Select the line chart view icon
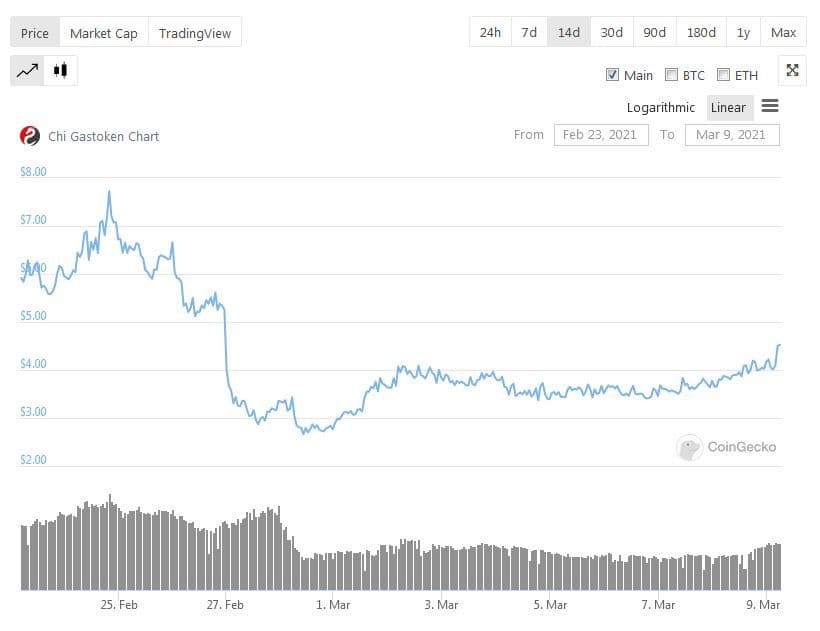 coord(27,70)
